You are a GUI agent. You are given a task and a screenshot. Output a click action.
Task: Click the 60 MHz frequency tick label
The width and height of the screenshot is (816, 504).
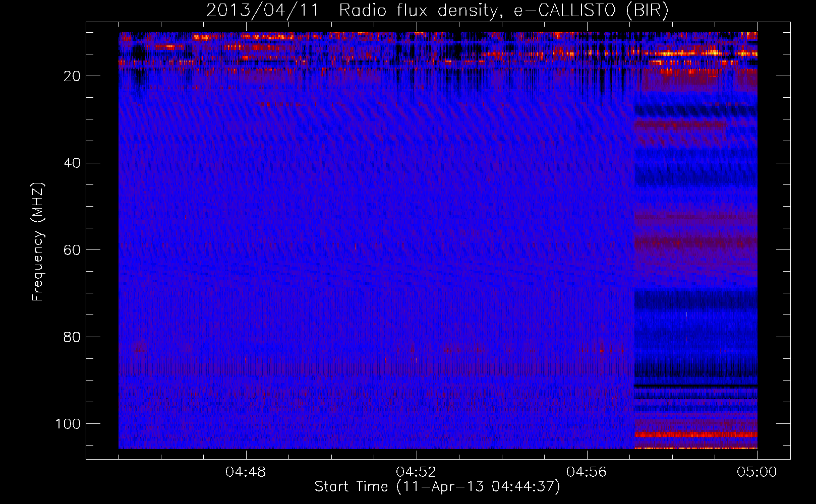[x=72, y=250]
